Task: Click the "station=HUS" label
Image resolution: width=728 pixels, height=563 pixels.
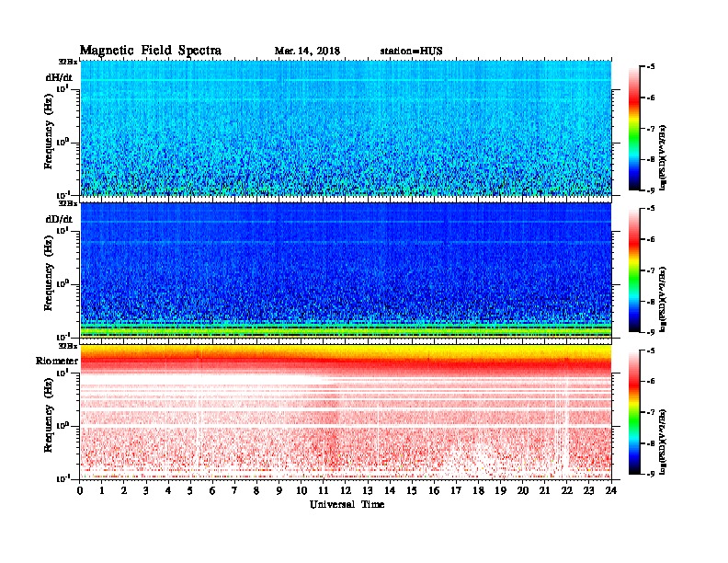Action: tap(411, 51)
